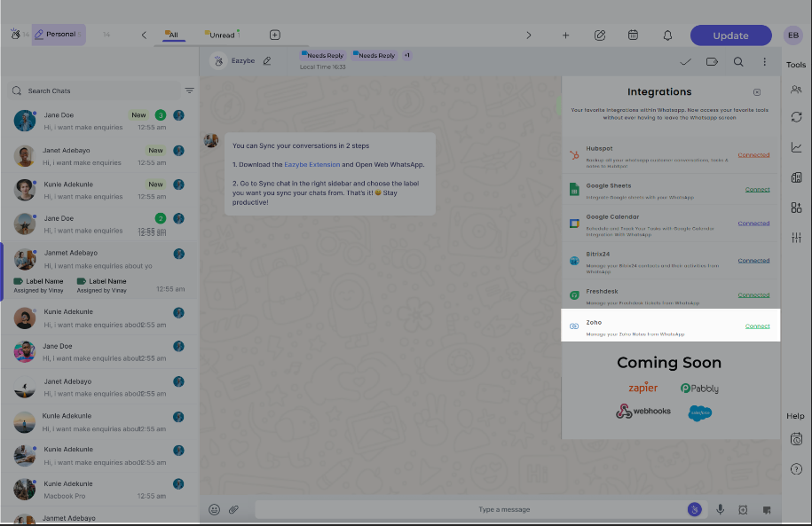Search within chat using magnifier icon
Image resolution: width=812 pixels, height=526 pixels.
point(738,61)
